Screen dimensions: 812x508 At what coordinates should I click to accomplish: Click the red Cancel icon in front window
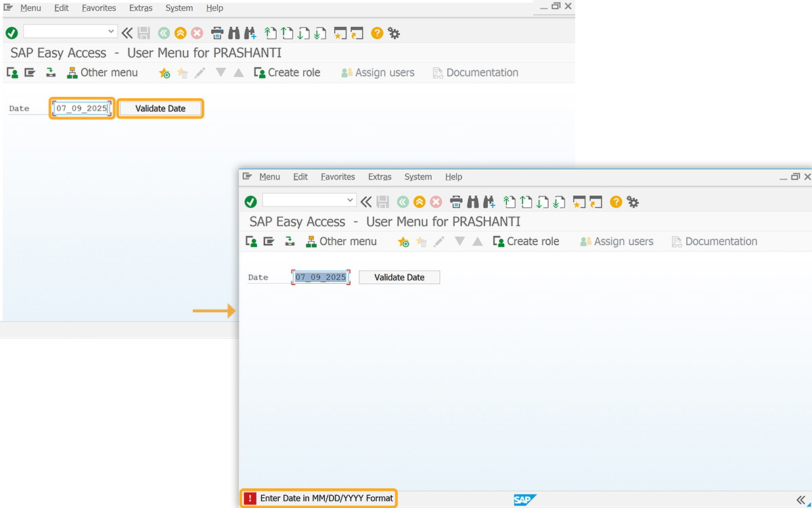(x=436, y=201)
